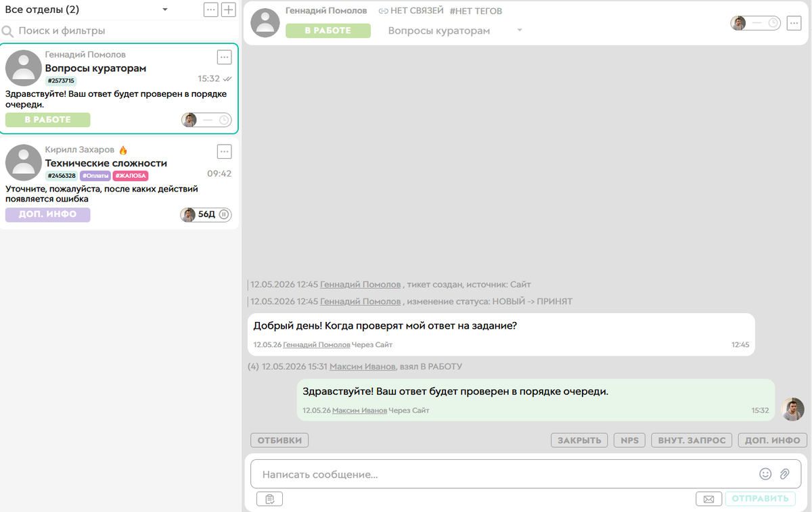Image resolution: width=812 pixels, height=512 pixels.
Task: Open options menu on Геннадий Помолов ticket card
Action: [225, 57]
